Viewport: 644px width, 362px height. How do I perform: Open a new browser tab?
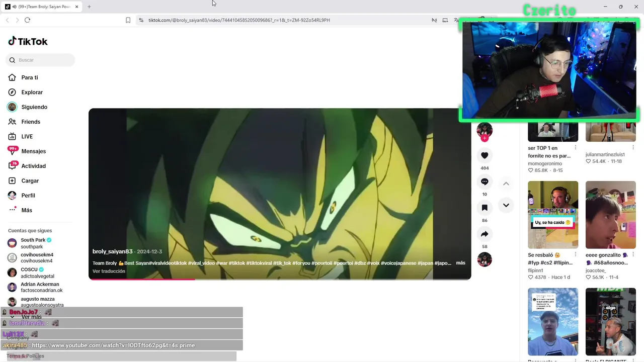click(89, 7)
